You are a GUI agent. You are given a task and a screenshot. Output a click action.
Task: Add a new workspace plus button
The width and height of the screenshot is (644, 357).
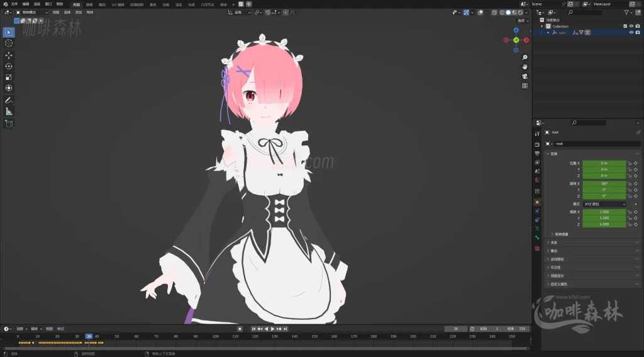pyautogui.click(x=233, y=4)
